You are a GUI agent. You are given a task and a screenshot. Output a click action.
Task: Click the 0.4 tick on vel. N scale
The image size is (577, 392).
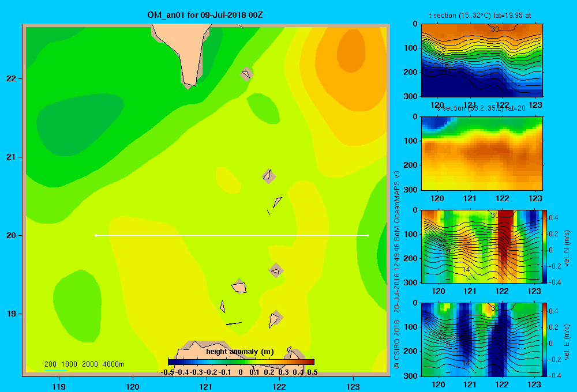pos(554,218)
